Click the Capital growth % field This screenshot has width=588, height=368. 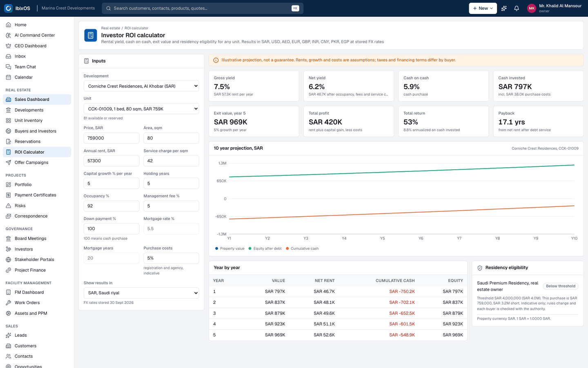[x=111, y=184]
